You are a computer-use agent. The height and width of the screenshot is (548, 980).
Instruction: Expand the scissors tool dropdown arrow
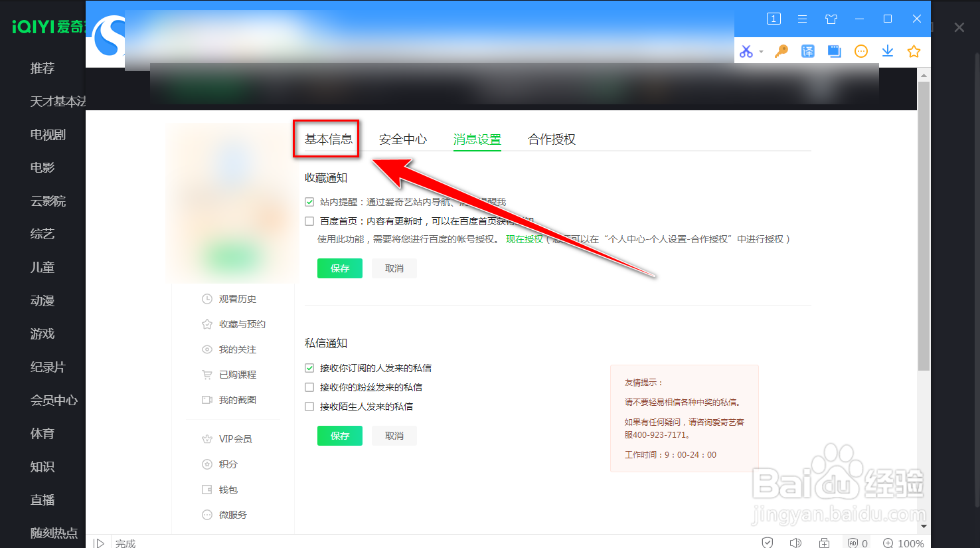(761, 52)
